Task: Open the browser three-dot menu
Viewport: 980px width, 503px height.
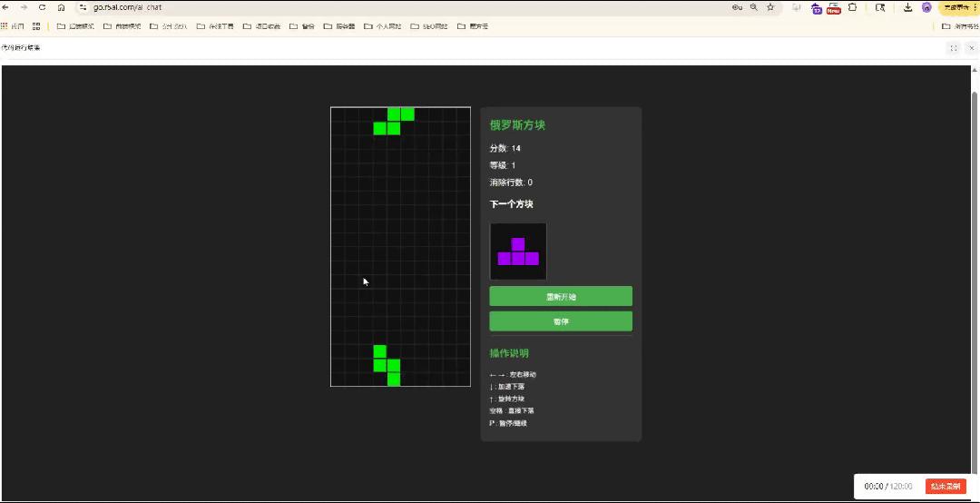Action: pyautogui.click(x=975, y=7)
